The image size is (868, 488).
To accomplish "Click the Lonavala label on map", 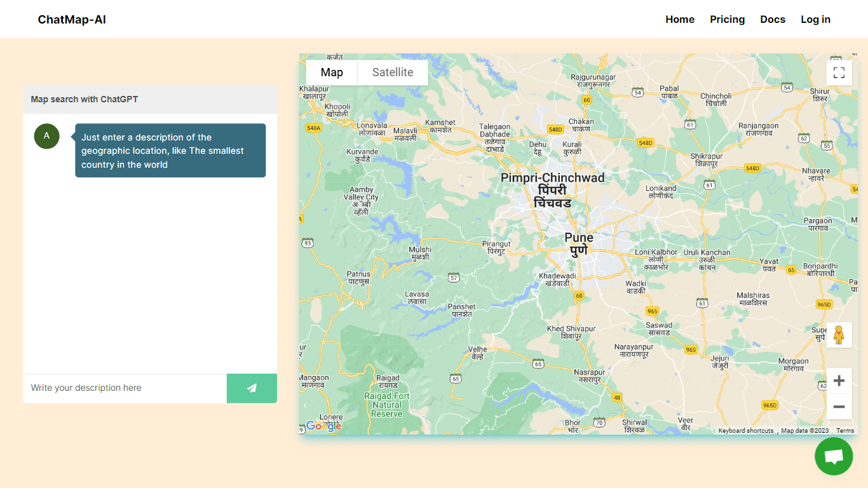I will tap(372, 129).
